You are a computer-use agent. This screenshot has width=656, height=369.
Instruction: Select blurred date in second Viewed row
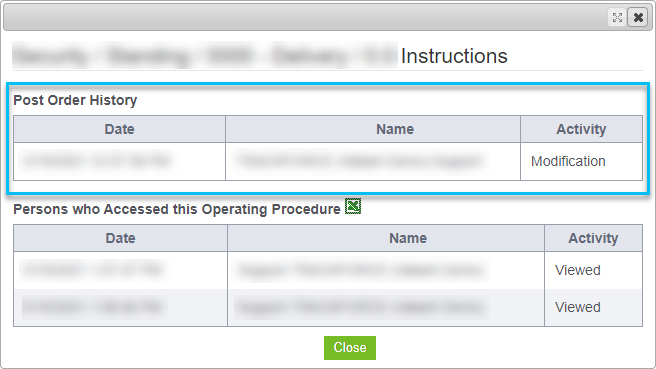pos(93,308)
